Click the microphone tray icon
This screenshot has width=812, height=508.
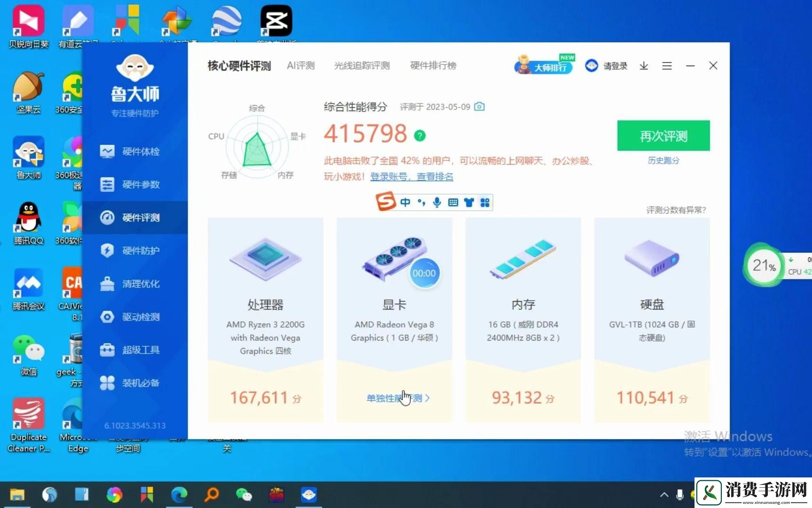click(679, 495)
